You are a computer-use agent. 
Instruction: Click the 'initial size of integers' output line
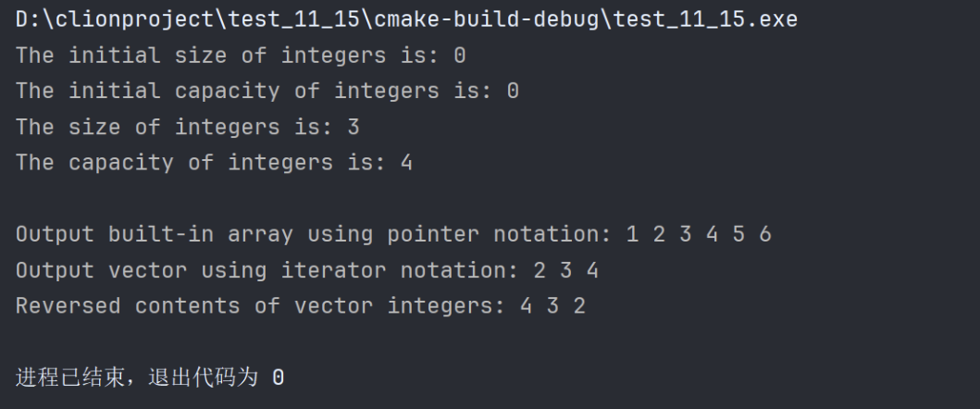click(241, 56)
